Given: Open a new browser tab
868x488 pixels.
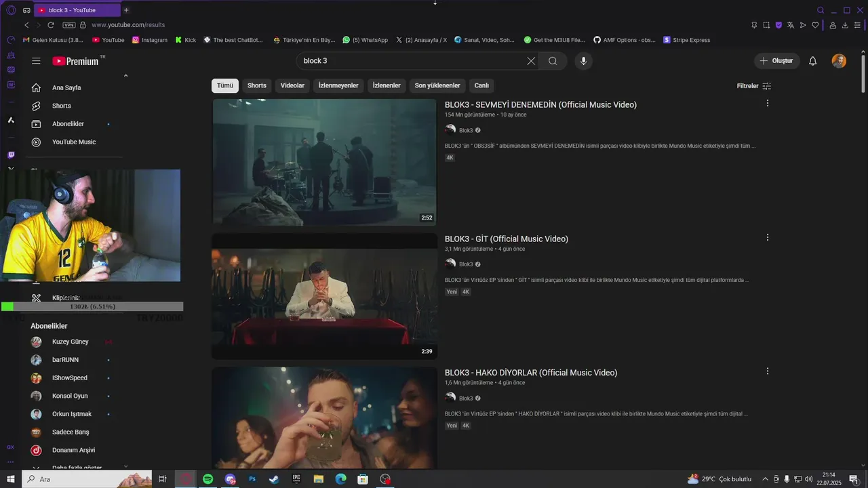Looking at the screenshot, I should tap(126, 10).
